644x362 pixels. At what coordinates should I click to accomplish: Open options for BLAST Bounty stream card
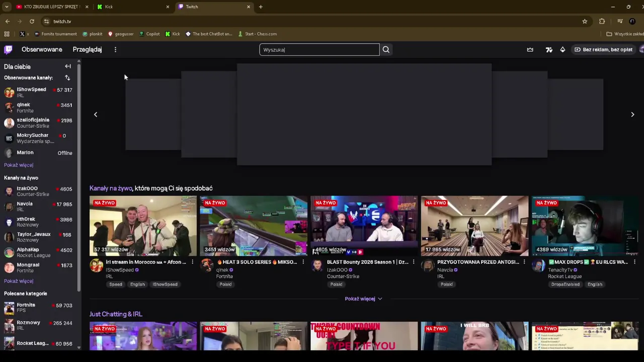pyautogui.click(x=414, y=262)
